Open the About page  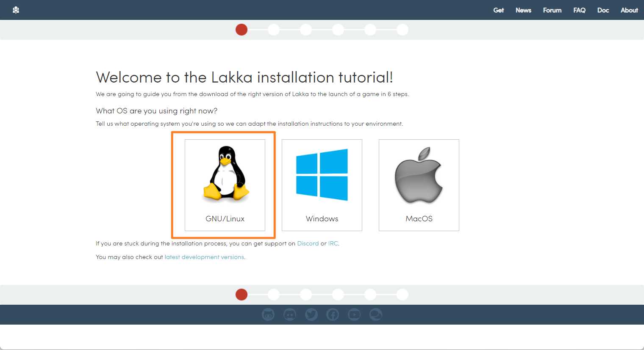coord(629,10)
